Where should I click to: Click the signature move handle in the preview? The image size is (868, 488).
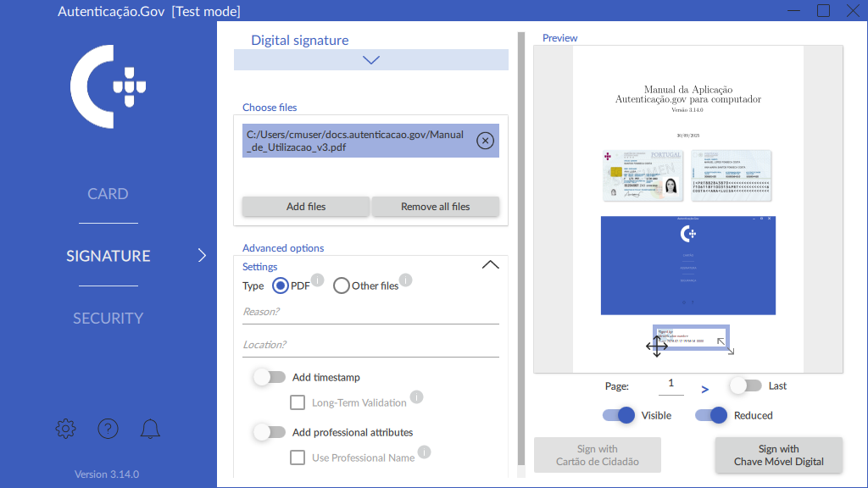point(657,347)
